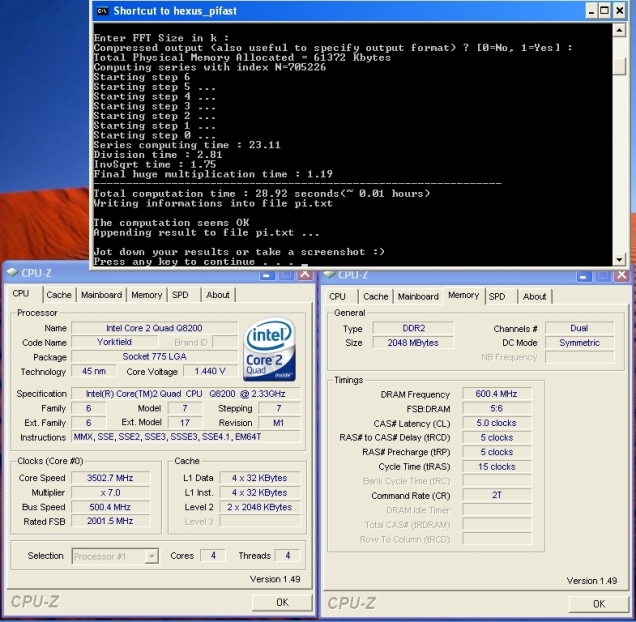
Task: Click the Specification field showing Q8200 @ 2.33GHz
Action: (186, 394)
